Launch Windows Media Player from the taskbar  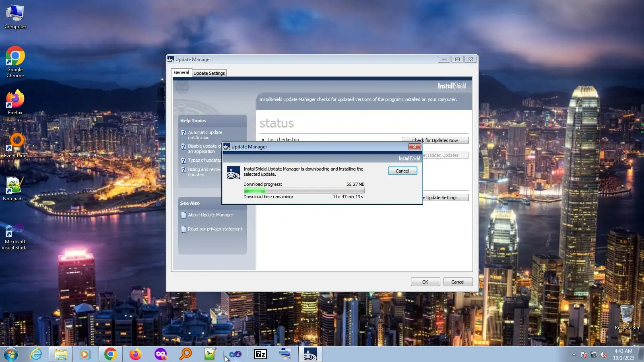point(85,354)
